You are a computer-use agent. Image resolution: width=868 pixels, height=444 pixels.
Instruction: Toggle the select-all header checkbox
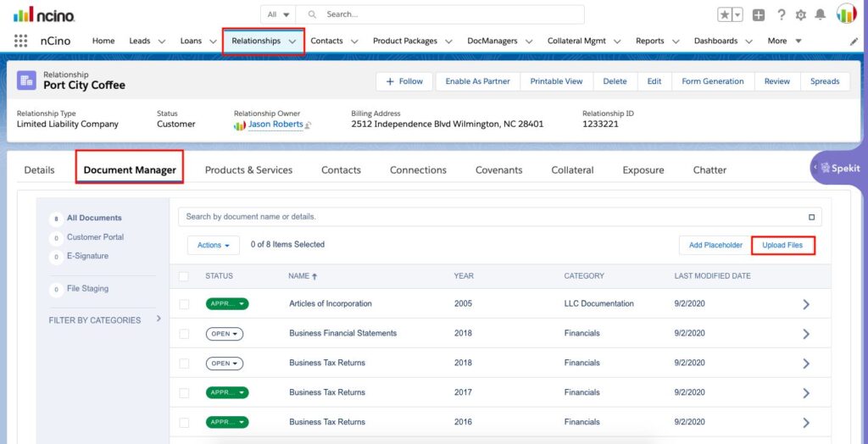click(x=184, y=276)
